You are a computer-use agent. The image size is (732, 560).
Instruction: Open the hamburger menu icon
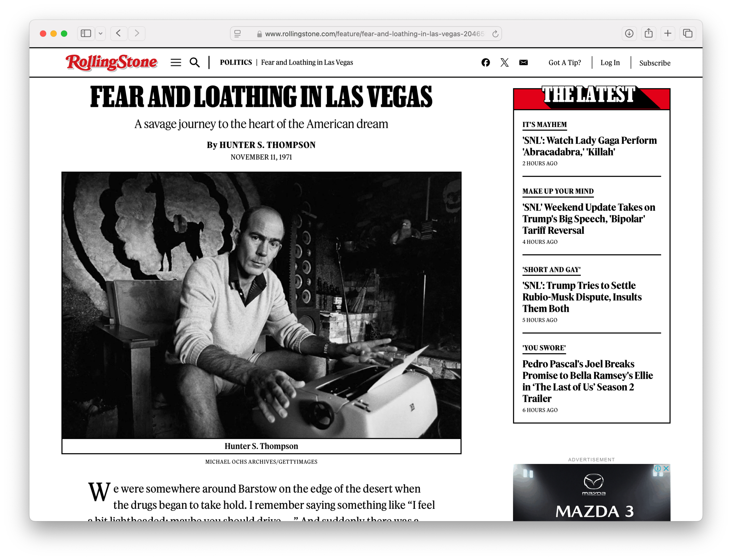point(176,63)
